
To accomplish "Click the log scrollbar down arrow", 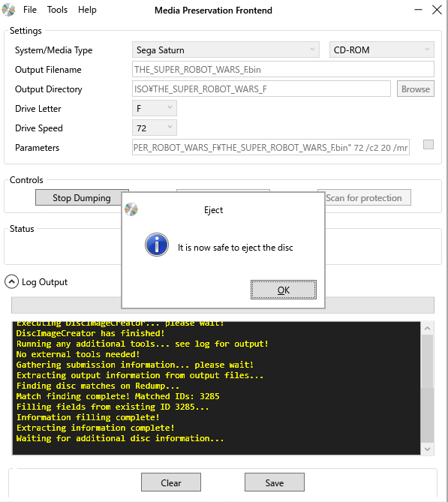I will click(427, 449).
